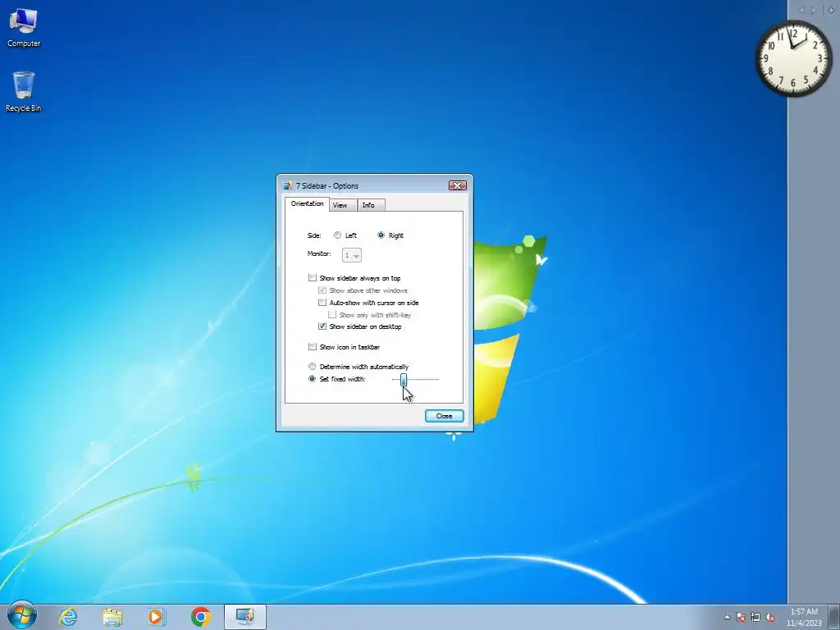Screen dimensions: 840x630
Task: Click the analog clock gadget
Action: point(793,58)
